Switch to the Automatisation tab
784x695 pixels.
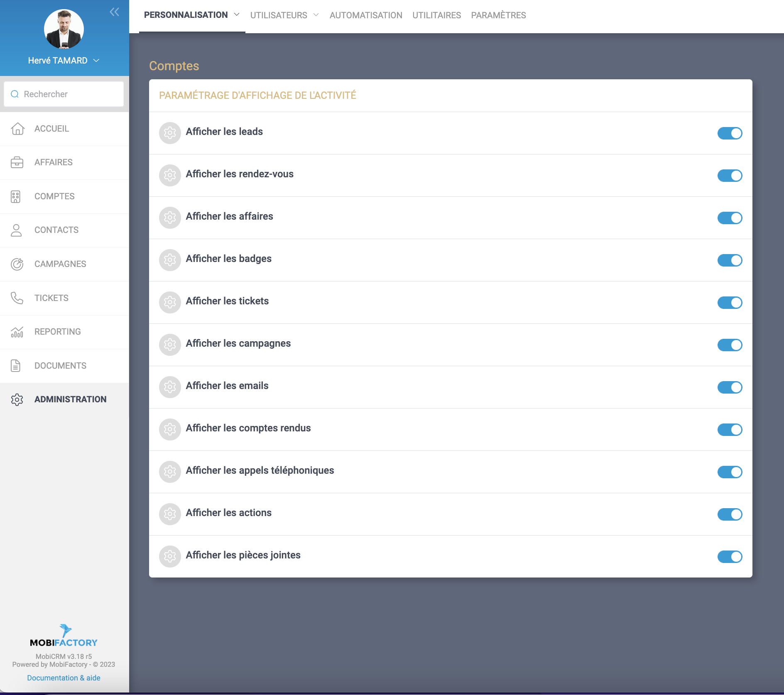366,15
